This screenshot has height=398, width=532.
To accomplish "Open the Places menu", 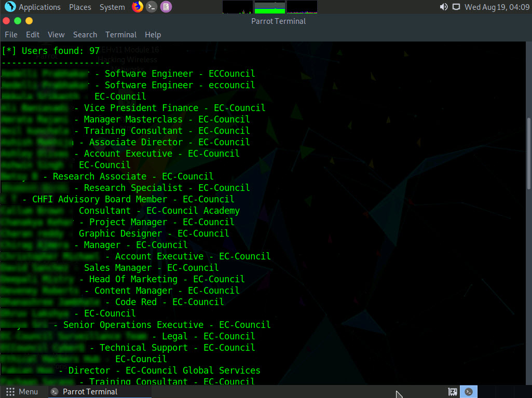I will (80, 7).
